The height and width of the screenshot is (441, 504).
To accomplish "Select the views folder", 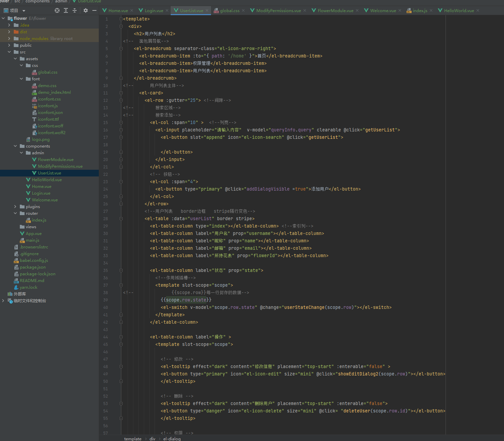I will coord(31,227).
